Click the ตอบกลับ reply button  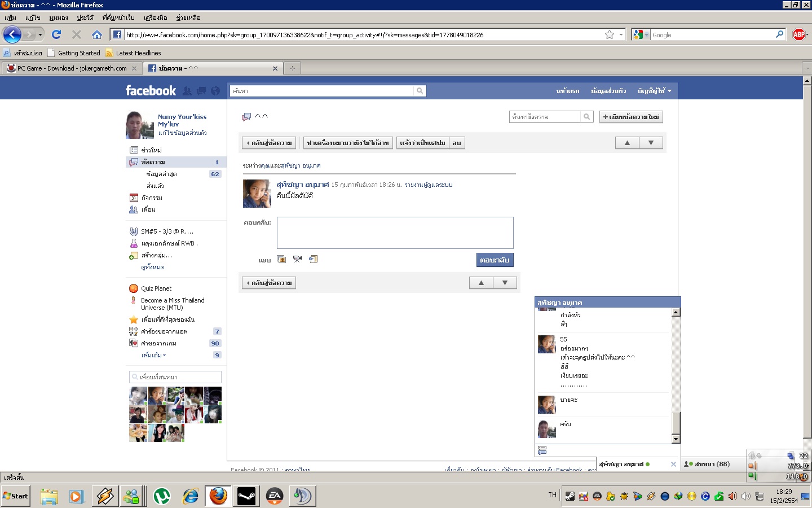[495, 260]
